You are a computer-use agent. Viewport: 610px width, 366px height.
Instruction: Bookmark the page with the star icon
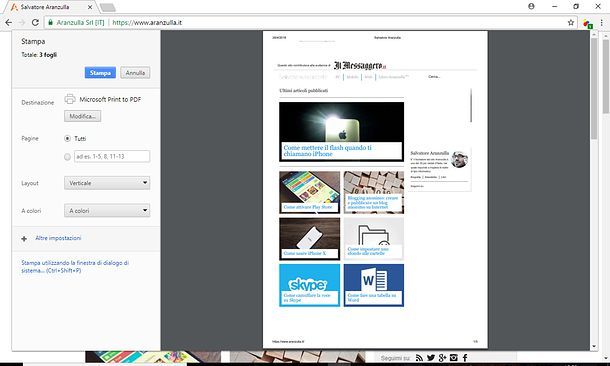coord(571,23)
